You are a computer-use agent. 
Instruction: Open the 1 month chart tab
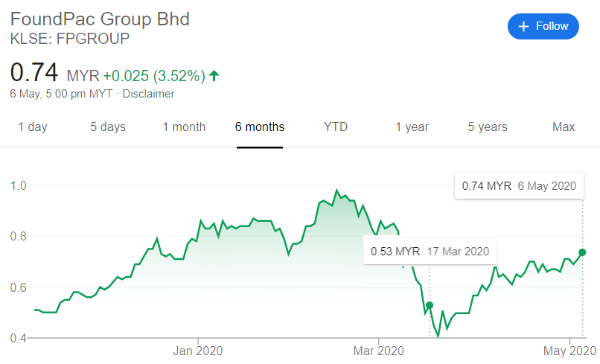click(x=184, y=127)
